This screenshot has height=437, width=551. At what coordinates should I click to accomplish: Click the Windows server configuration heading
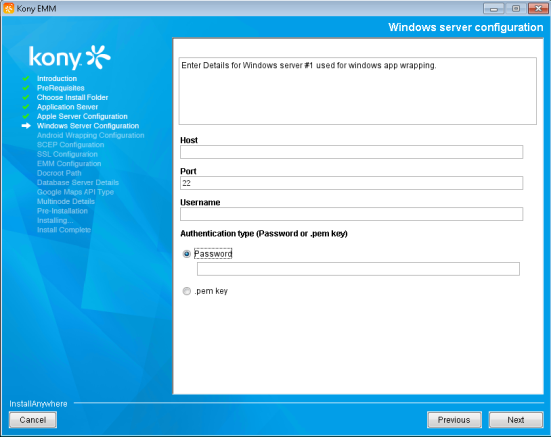(466, 27)
